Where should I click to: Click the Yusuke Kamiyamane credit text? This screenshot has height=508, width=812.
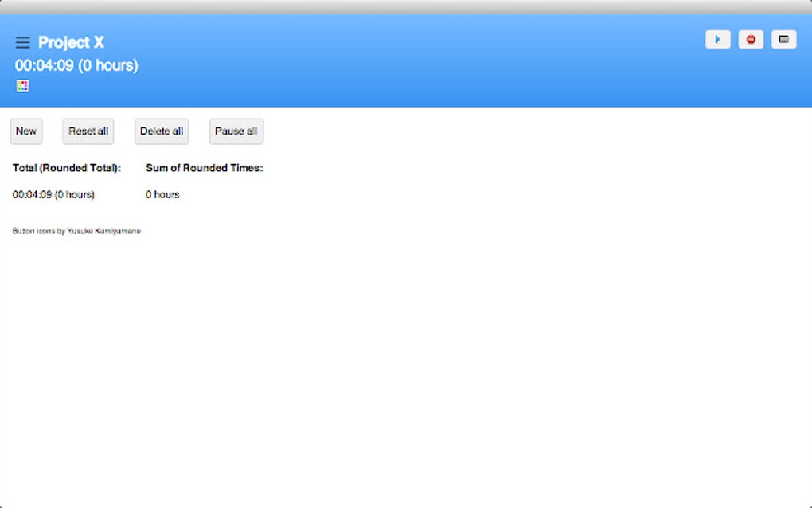(x=75, y=230)
